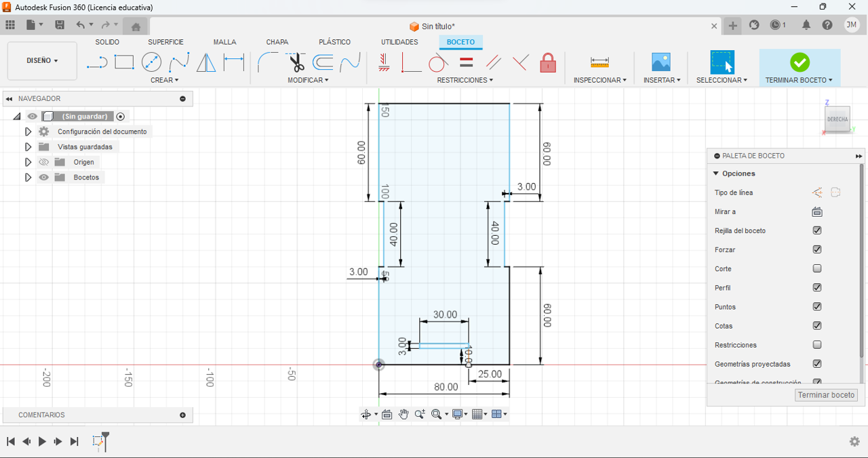Screen dimensions: 868x458
Task: Toggle Geometrías proyectadas checkbox
Action: click(817, 363)
